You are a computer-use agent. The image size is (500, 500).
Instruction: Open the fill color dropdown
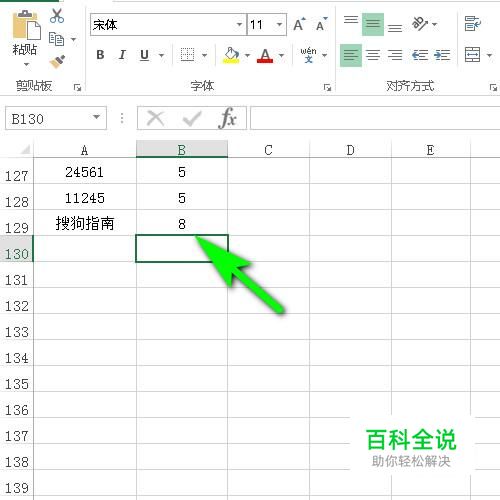pyautogui.click(x=247, y=55)
